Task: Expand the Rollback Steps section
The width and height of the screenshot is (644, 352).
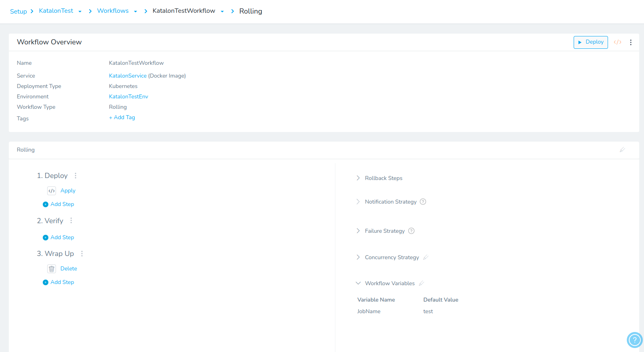Action: (x=358, y=178)
